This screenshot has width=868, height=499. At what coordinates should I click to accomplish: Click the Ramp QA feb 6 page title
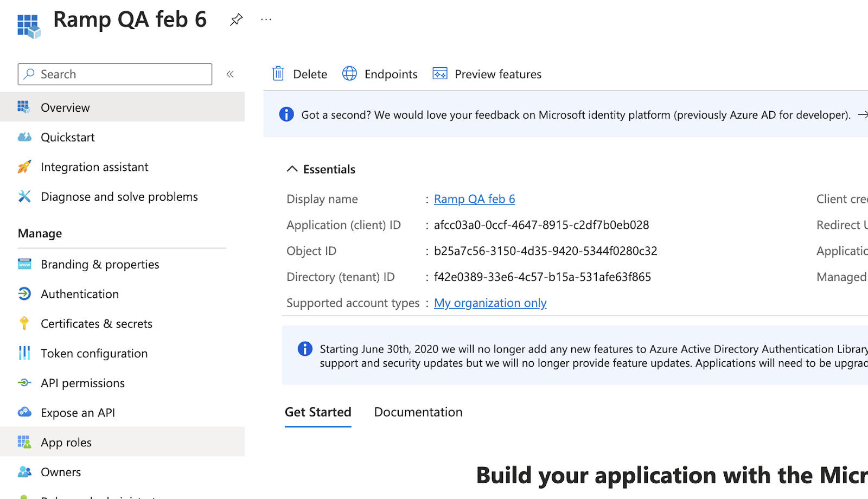[x=130, y=20]
